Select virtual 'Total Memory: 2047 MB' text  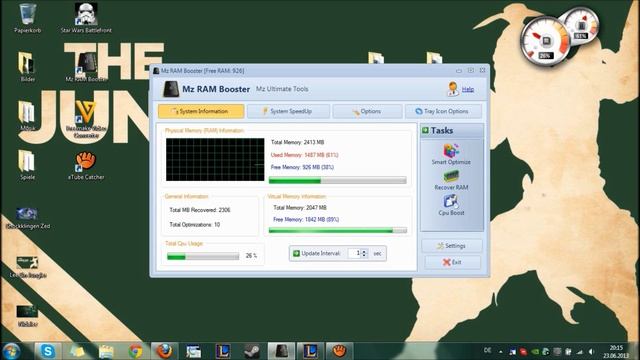[x=300, y=207]
